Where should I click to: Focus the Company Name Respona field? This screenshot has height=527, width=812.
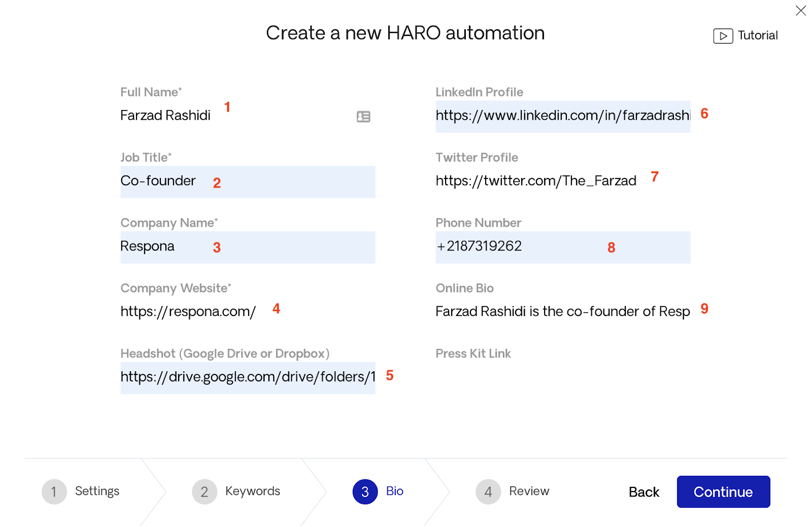248,247
